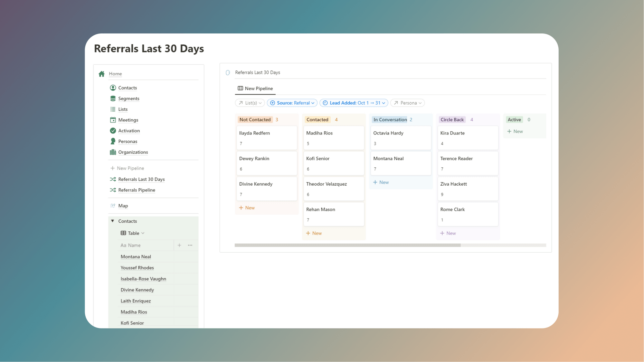
Task: Add a new card under Not Contacted
Action: 247,208
